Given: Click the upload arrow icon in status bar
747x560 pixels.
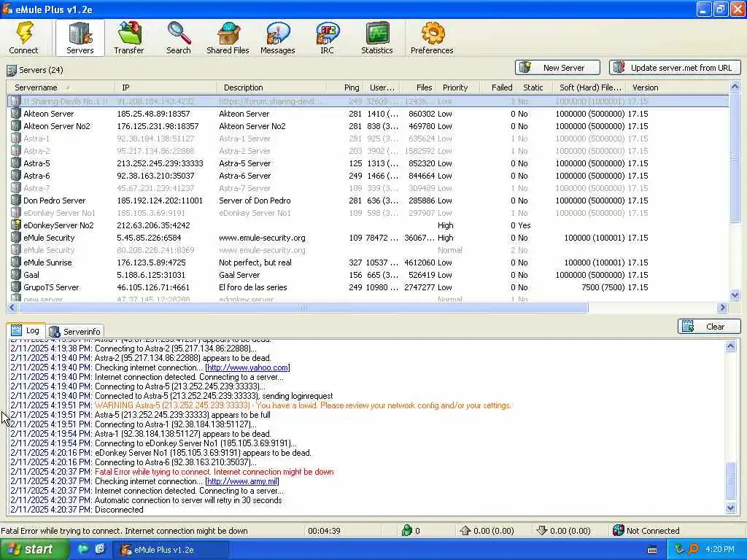Looking at the screenshot, I should (x=465, y=531).
